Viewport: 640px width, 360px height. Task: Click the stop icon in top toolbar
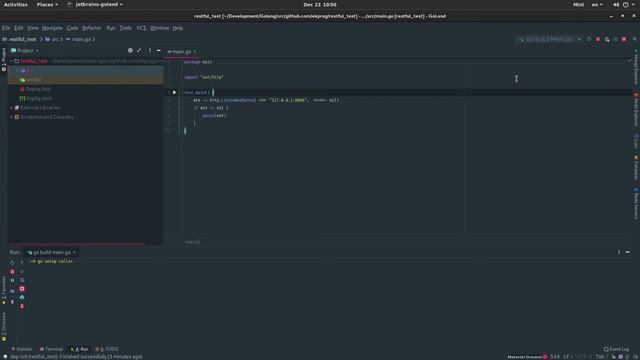[x=624, y=39]
